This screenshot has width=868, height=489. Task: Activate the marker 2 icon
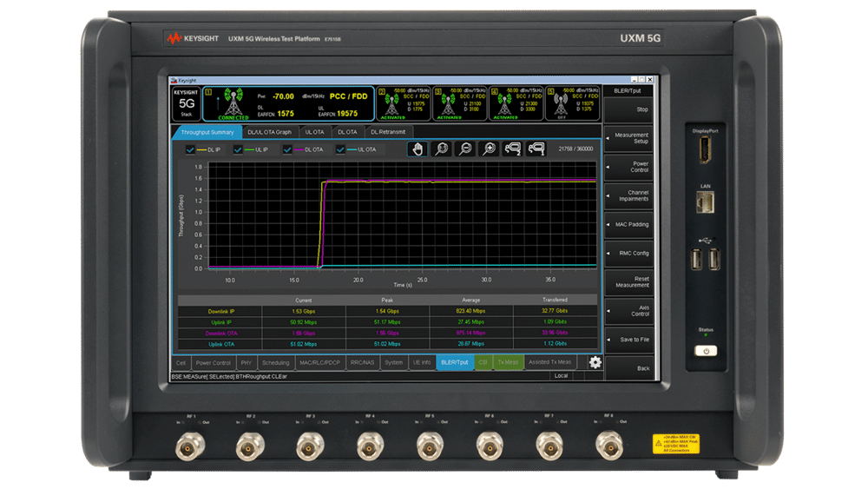pyautogui.click(x=513, y=149)
